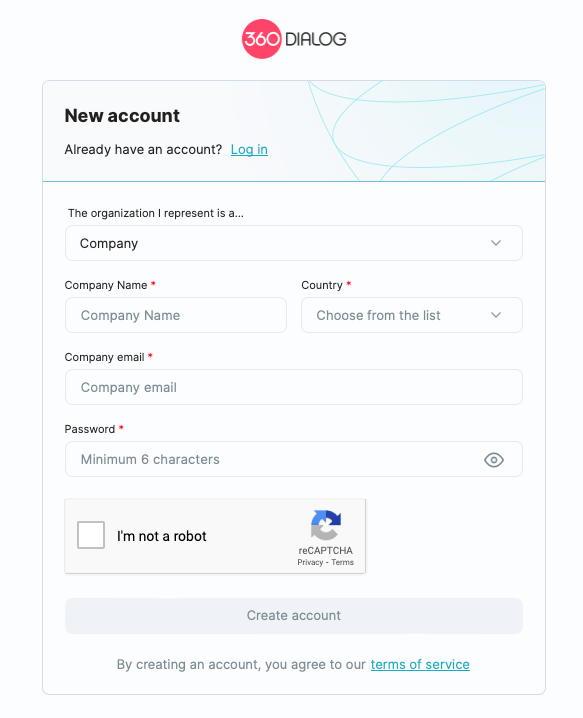Screen dimensions: 583x718
Task: Focus the Company Name input field
Action: (x=176, y=315)
